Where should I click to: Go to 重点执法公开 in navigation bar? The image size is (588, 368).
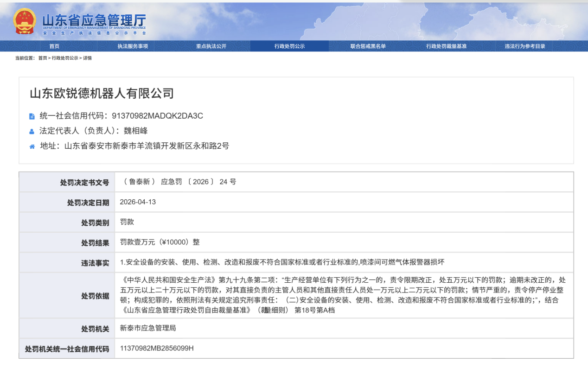[211, 46]
